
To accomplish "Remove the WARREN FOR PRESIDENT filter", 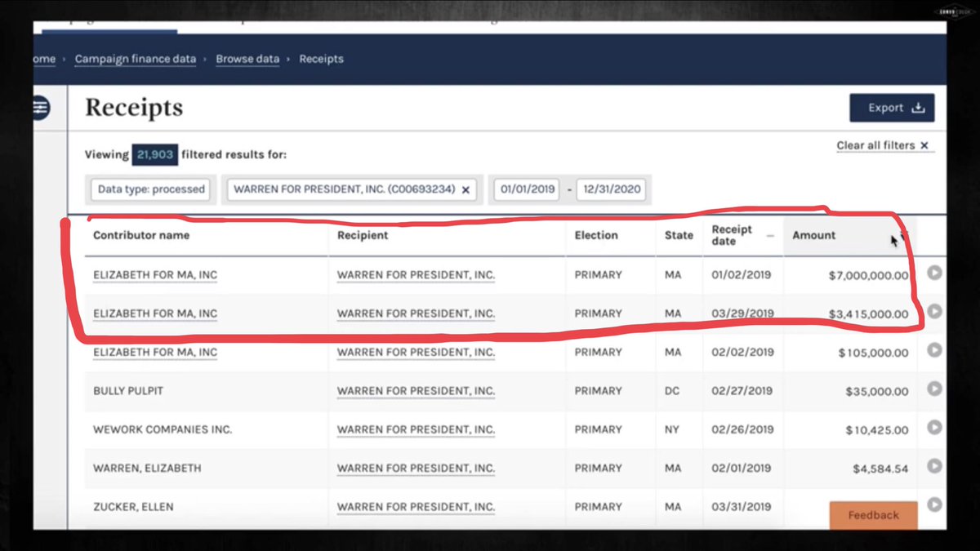I will pyautogui.click(x=465, y=189).
